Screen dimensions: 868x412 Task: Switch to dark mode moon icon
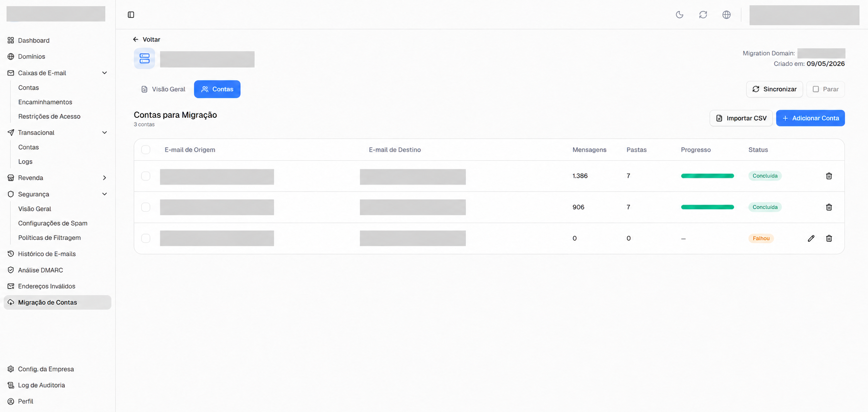680,15
